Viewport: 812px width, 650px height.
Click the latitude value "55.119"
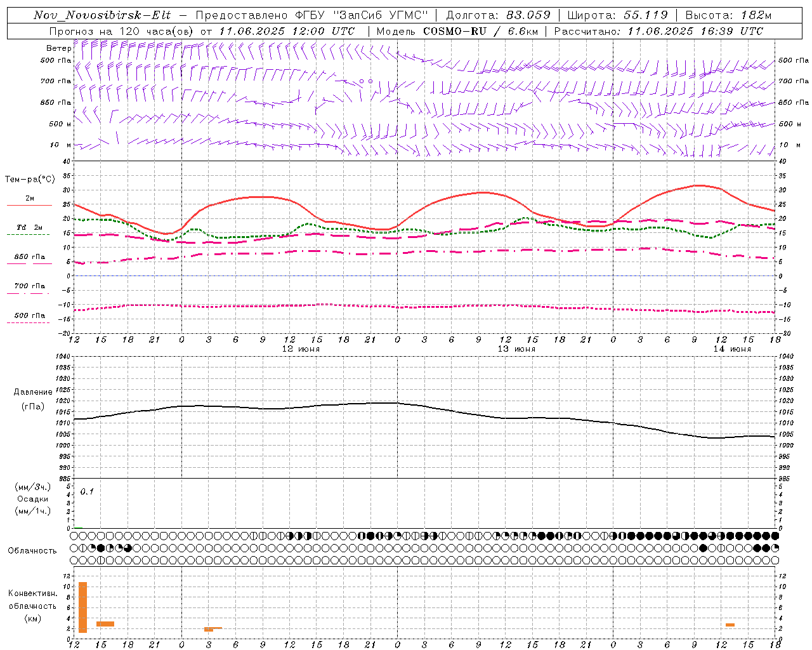point(646,15)
